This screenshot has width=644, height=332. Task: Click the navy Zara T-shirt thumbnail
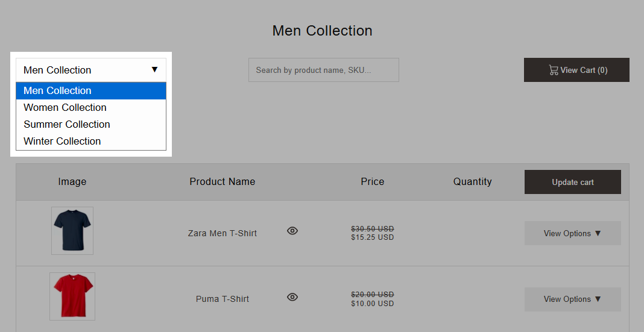72,231
